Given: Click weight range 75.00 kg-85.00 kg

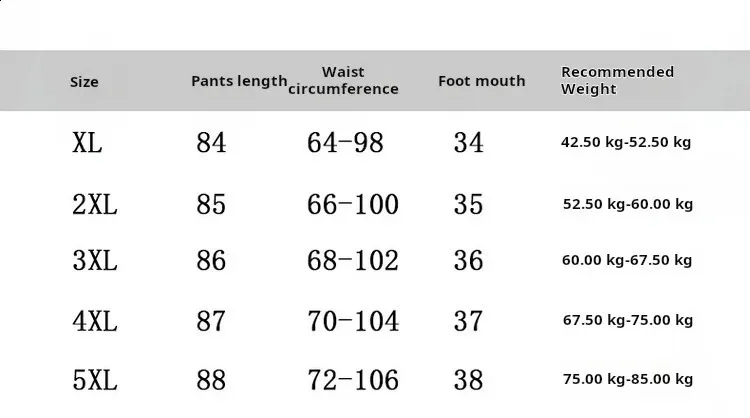Looking at the screenshot, I should pyautogui.click(x=628, y=379).
